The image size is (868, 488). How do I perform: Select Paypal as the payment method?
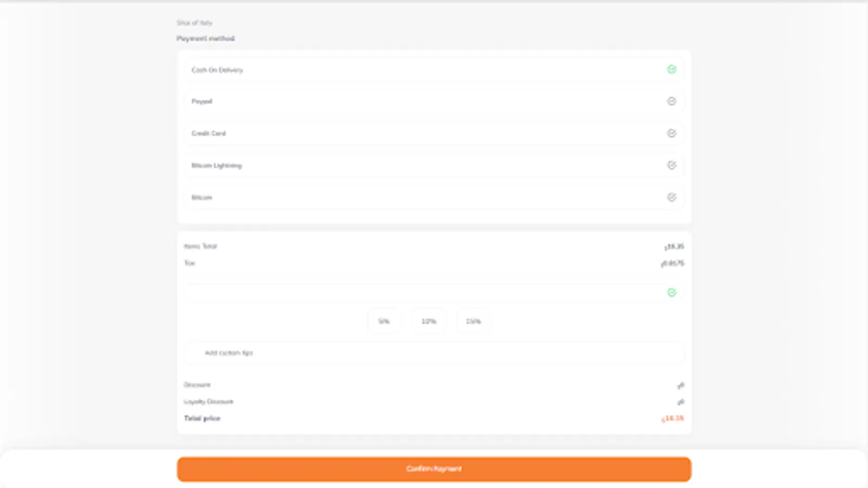[x=380, y=101]
